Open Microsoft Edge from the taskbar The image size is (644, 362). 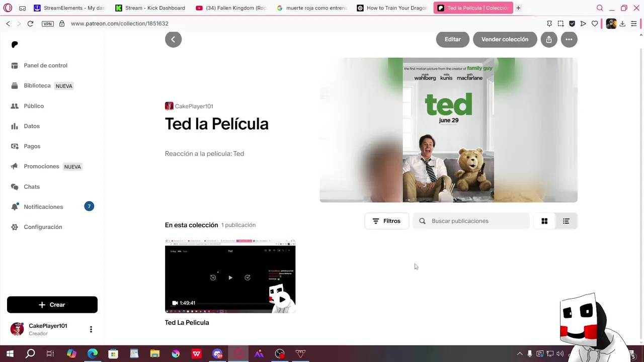[x=93, y=354]
